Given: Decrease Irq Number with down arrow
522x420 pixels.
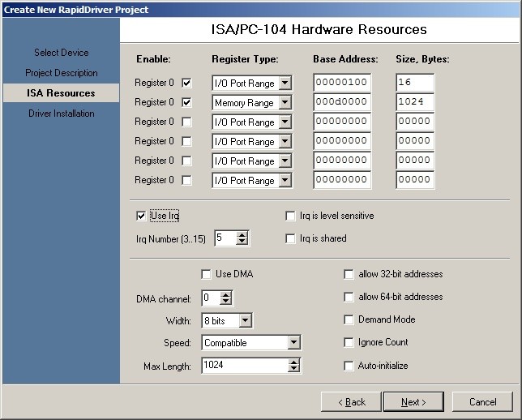Looking at the screenshot, I should click(242, 242).
